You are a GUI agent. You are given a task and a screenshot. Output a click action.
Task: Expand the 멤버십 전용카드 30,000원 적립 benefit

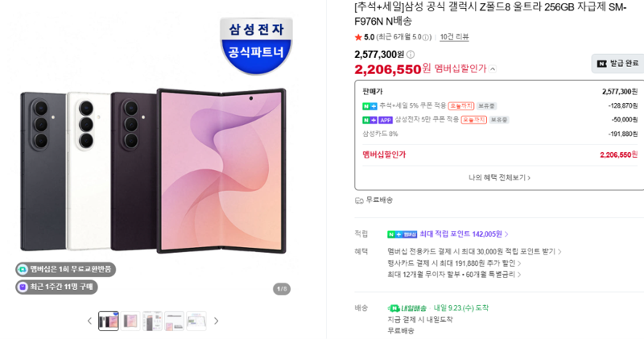pyautogui.click(x=474, y=251)
